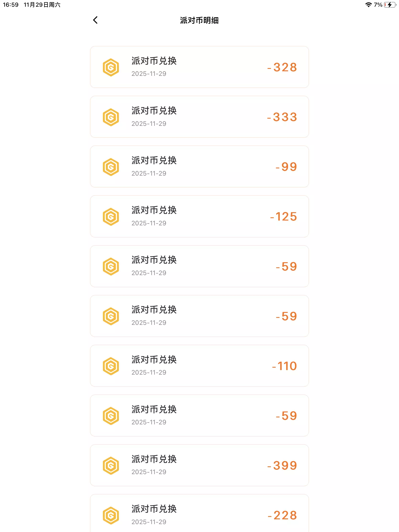This screenshot has height=532, width=399.
Task: Tap coin icon beside the -228 entry
Action: point(111,515)
